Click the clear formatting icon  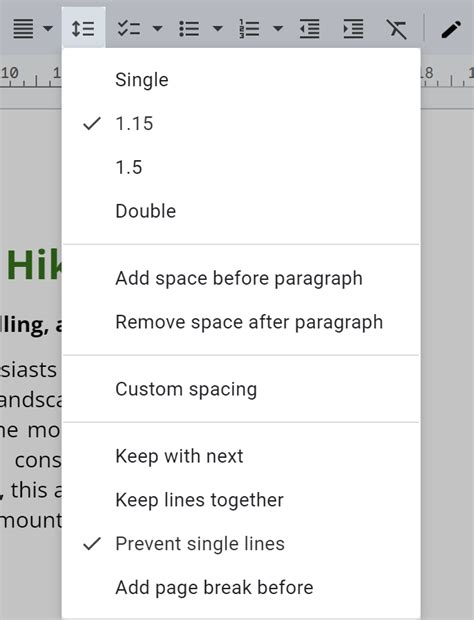tap(397, 29)
